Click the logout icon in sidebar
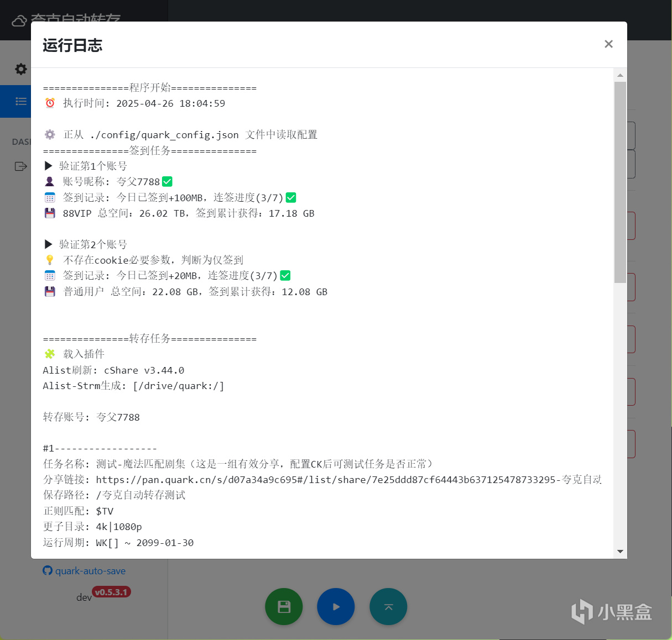672x640 pixels. pyautogui.click(x=21, y=166)
